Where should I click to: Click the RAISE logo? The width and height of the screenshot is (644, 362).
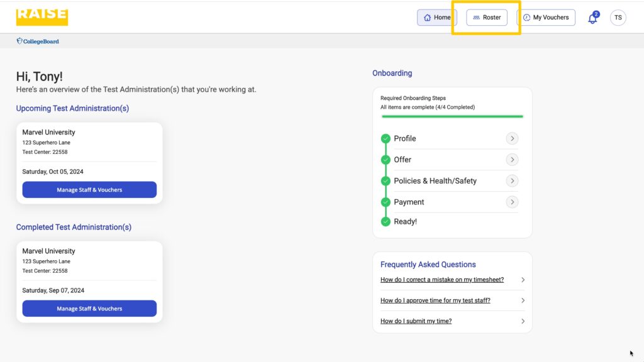coord(42,17)
